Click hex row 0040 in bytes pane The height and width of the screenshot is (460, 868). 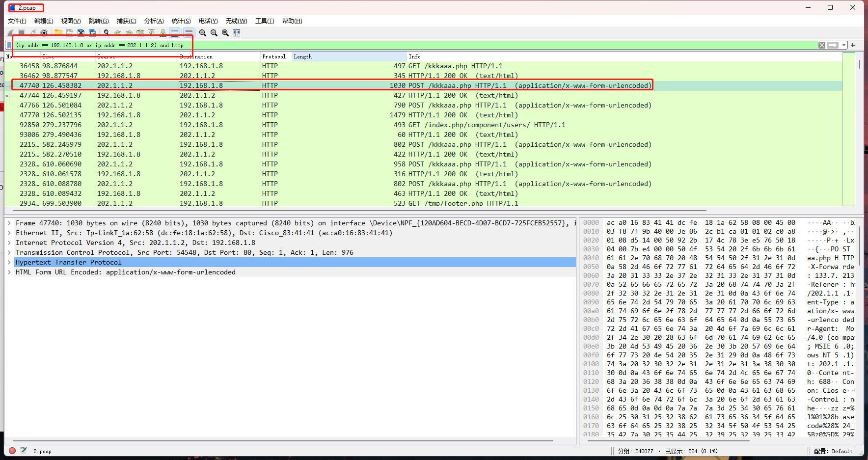click(719, 258)
